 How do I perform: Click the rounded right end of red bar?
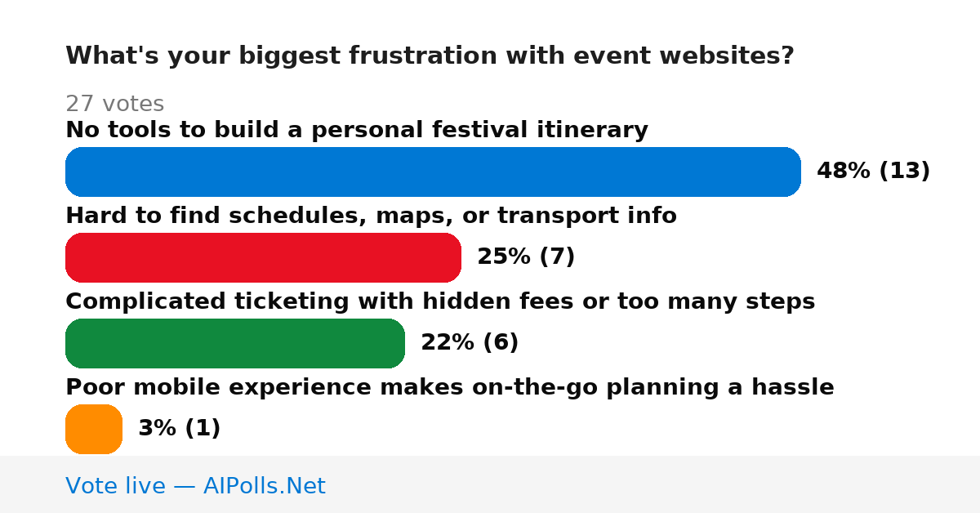[x=449, y=257]
